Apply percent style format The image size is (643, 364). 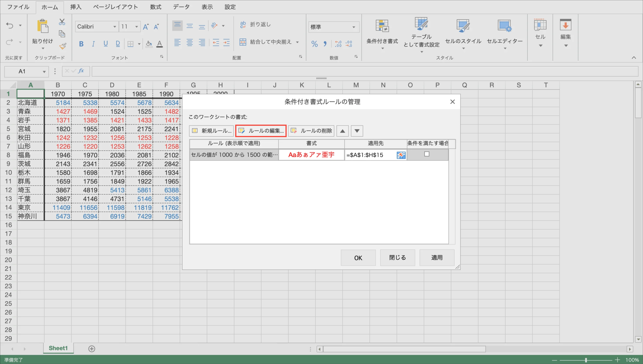coord(314,44)
